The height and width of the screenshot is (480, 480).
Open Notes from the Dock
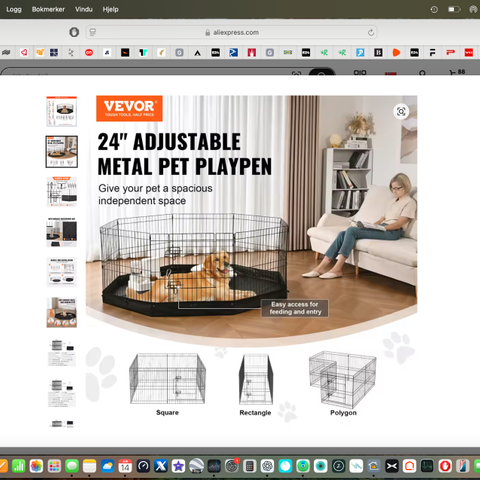click(89, 466)
